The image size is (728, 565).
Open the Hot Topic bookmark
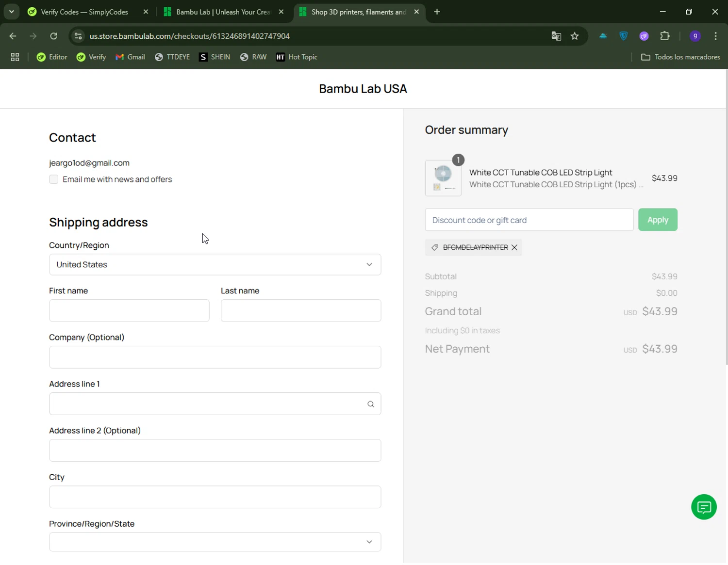[297, 57]
